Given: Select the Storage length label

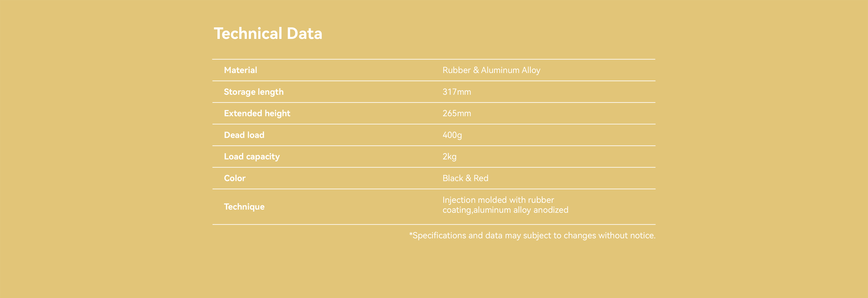Looking at the screenshot, I should click(253, 92).
